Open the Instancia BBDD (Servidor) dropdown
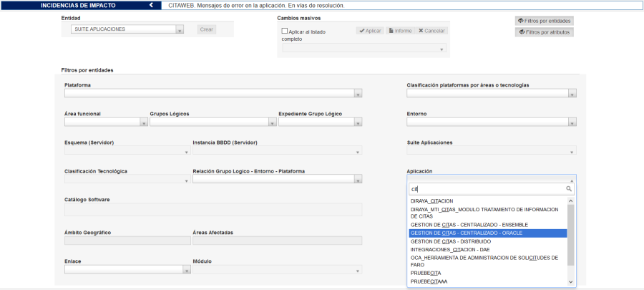Image resolution: width=644 pixels, height=290 pixels. [277, 150]
